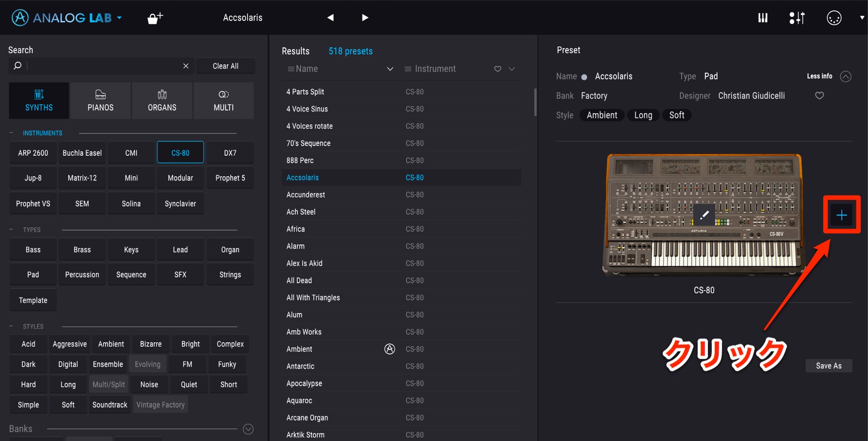
Task: Open the results header rightmost chevron
Action: [512, 69]
